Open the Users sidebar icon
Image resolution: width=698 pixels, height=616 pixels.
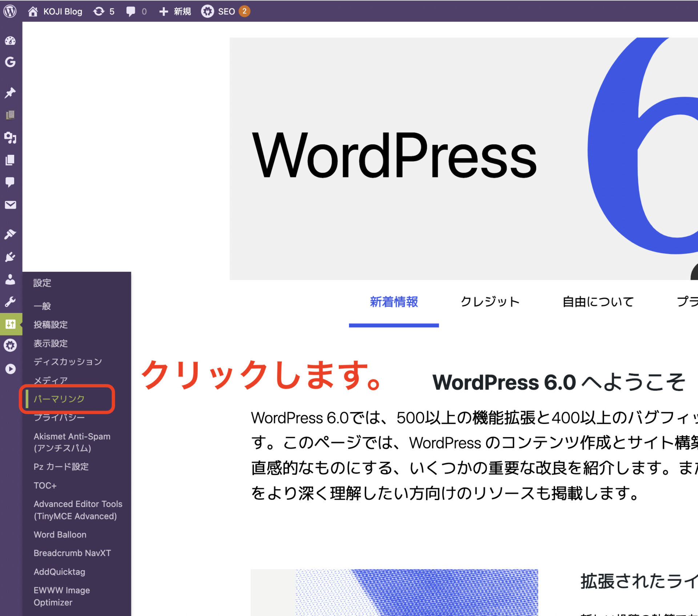[x=10, y=279]
